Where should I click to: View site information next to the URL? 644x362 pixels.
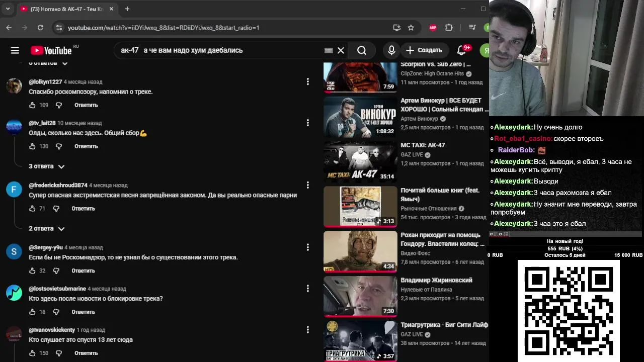[59, 28]
